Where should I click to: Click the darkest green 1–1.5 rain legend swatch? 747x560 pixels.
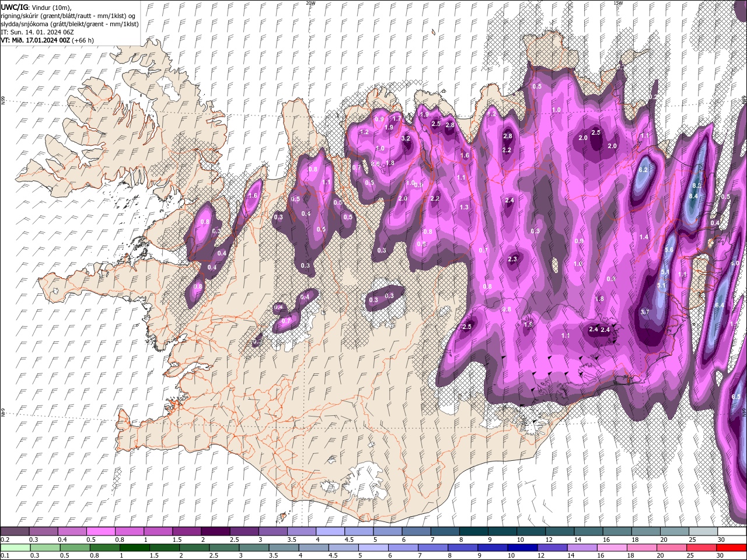pos(136,548)
